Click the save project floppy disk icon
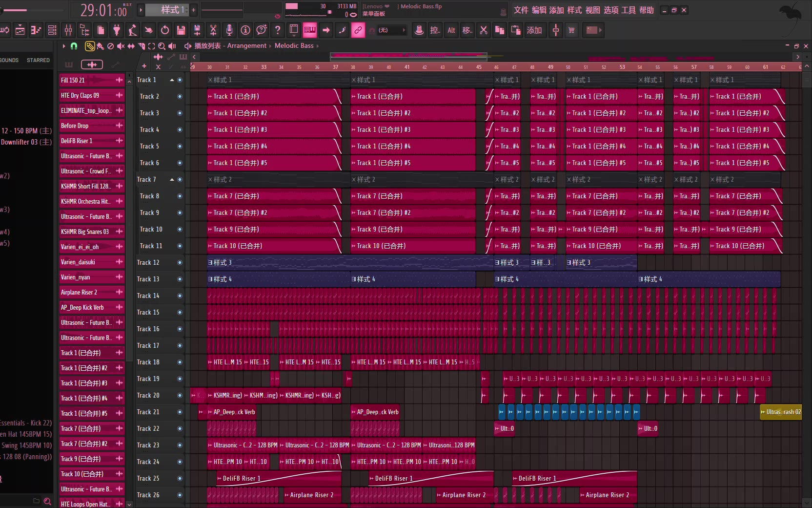Image resolution: width=812 pixels, height=508 pixels. click(181, 30)
